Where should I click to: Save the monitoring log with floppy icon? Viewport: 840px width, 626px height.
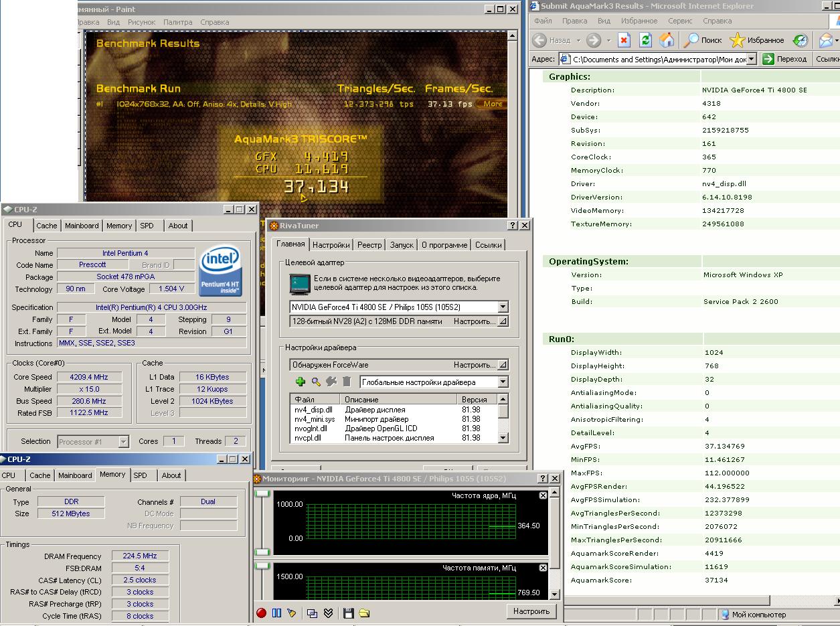(348, 613)
